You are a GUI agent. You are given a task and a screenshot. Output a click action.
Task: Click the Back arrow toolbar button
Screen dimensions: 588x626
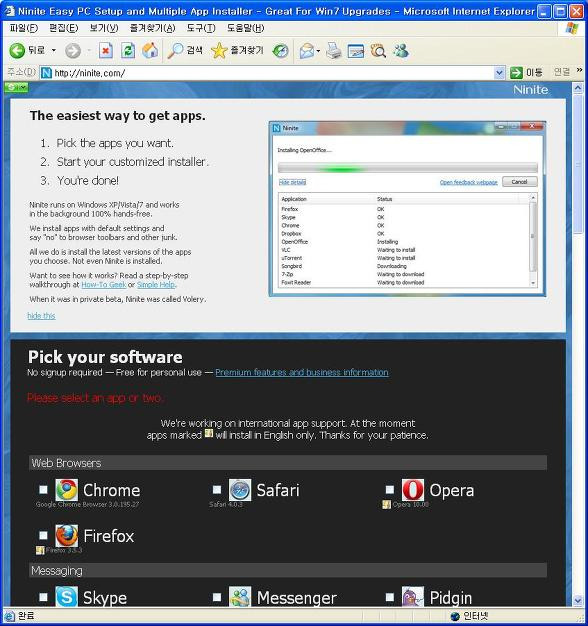click(x=17, y=51)
